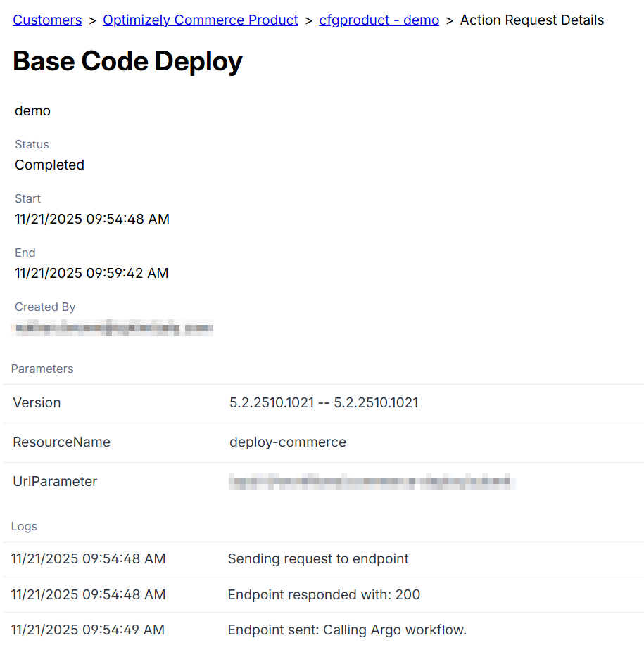Screen dimensions: 644x645
Task: Click the Endpoint responded with: 200 log
Action: click(x=324, y=595)
